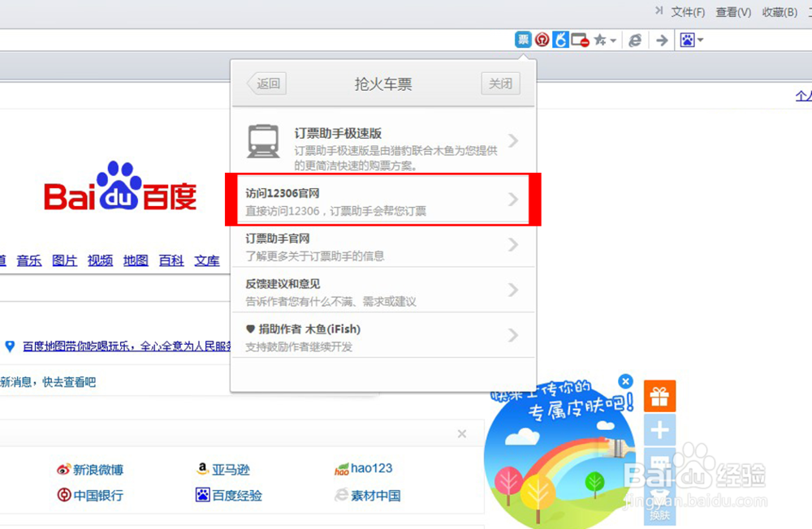The width and height of the screenshot is (812, 529).
Task: Close the skin upload balloon promo
Action: tap(625, 381)
